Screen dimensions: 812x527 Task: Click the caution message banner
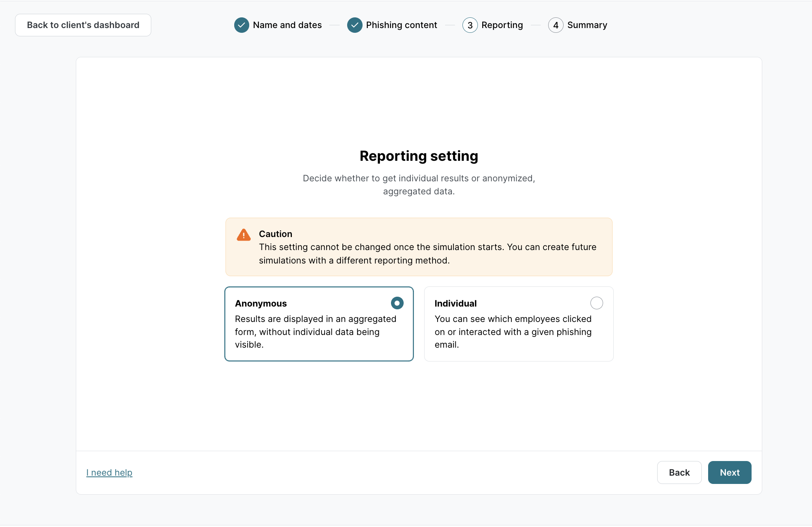(419, 247)
